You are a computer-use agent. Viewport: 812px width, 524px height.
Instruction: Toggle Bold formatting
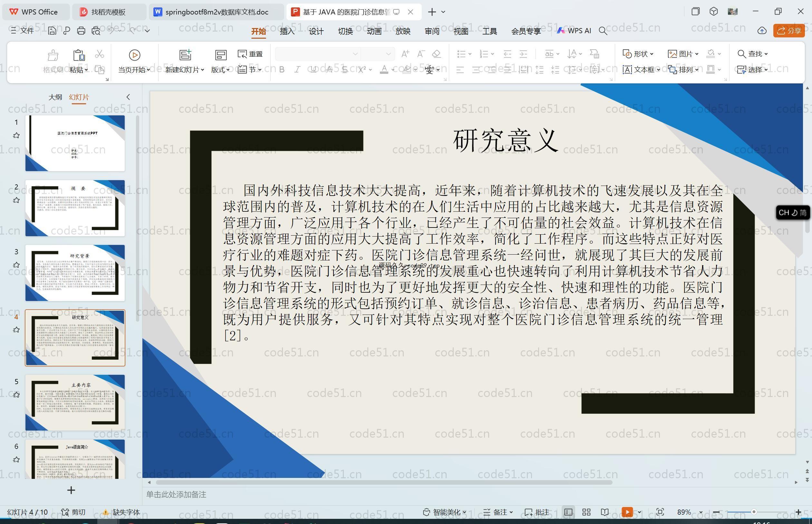282,70
